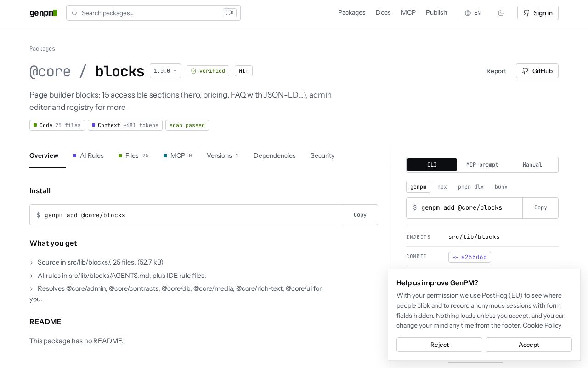Select the MCP package tab
The image size is (588, 368).
(x=178, y=155)
